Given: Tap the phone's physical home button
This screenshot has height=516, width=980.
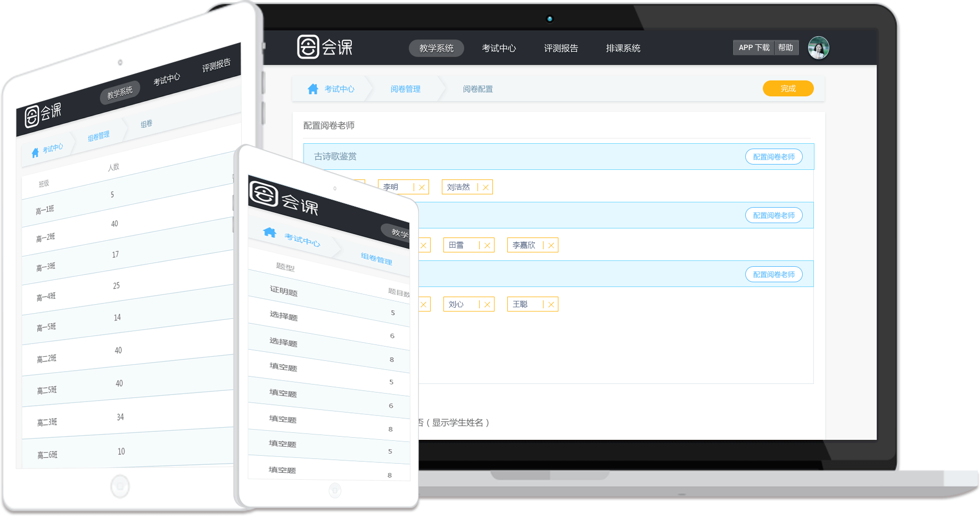Looking at the screenshot, I should (x=335, y=490).
